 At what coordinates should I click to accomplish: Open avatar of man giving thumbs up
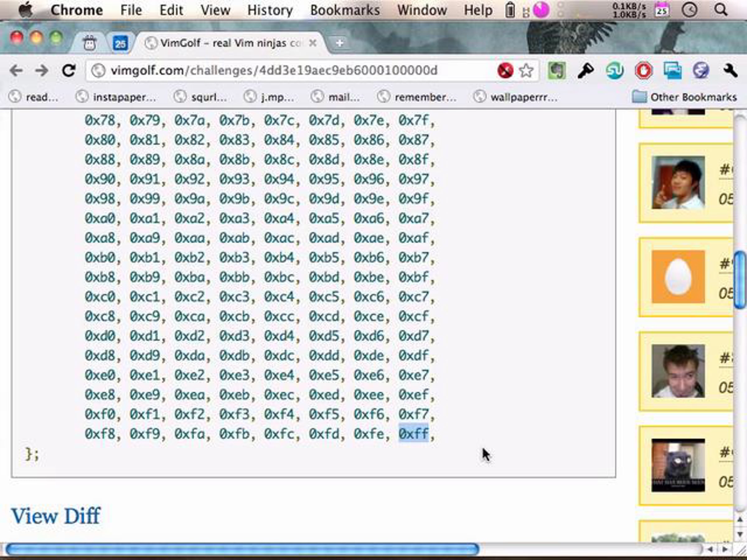click(678, 183)
